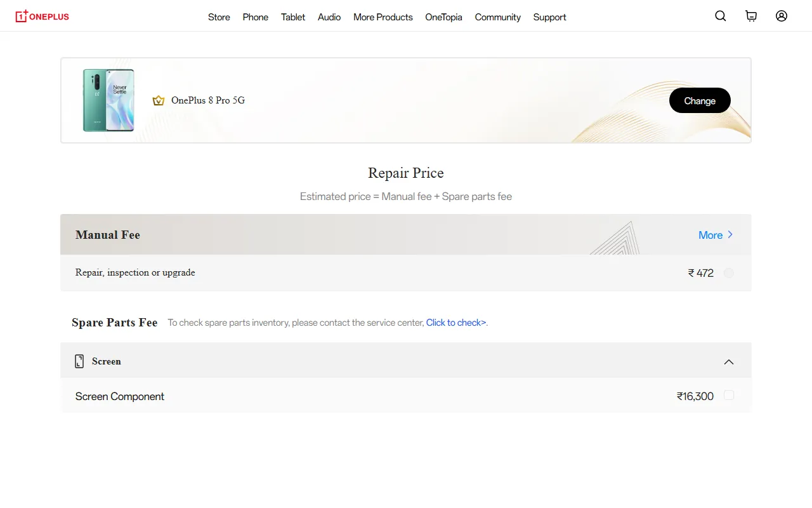812x508 pixels.
Task: Click the 'Estimated price = Manual fee + Spare parts fee' text
Action: point(406,197)
